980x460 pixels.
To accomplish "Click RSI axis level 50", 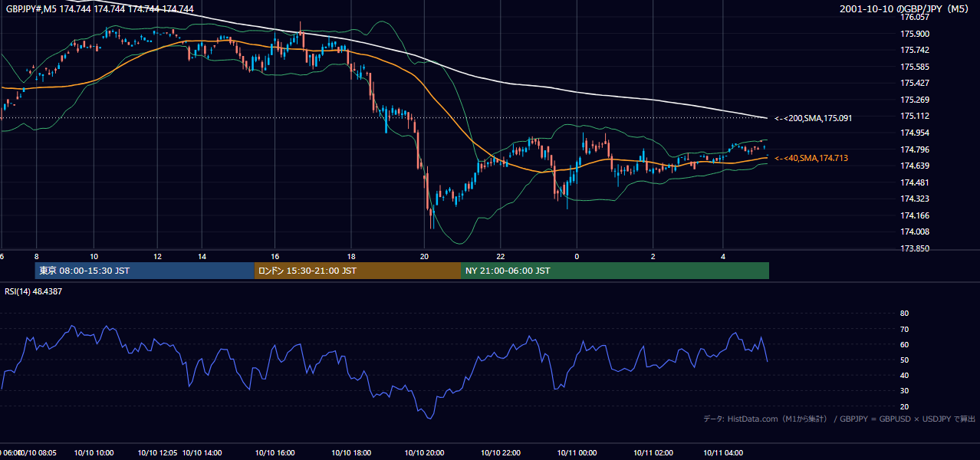I will [x=905, y=360].
